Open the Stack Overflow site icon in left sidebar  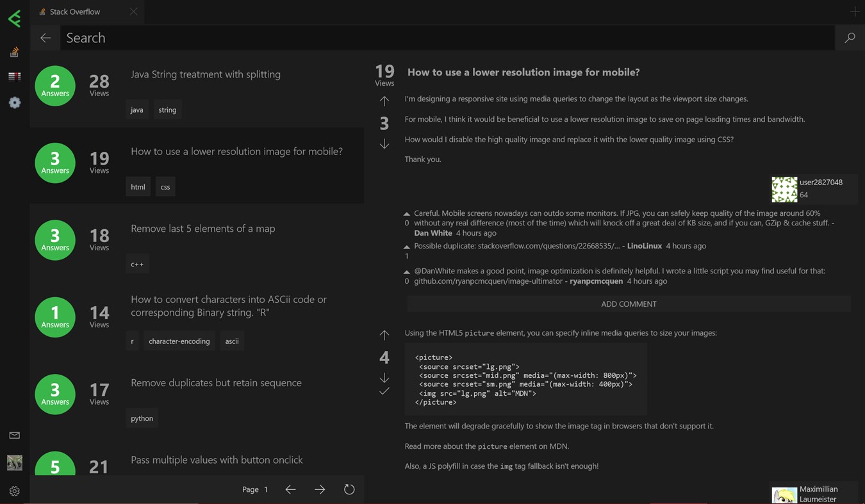point(14,53)
